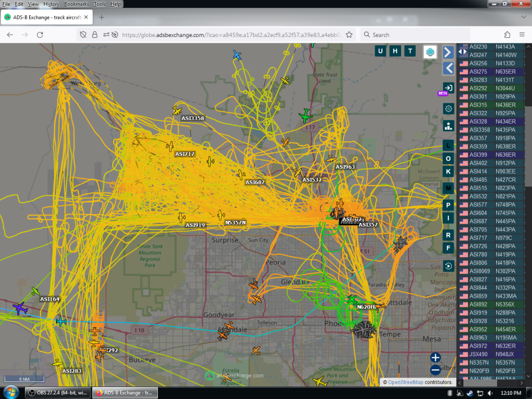This screenshot has width=532, height=399.
Task: Select the green aircraft near I 17
Action: pos(305,116)
